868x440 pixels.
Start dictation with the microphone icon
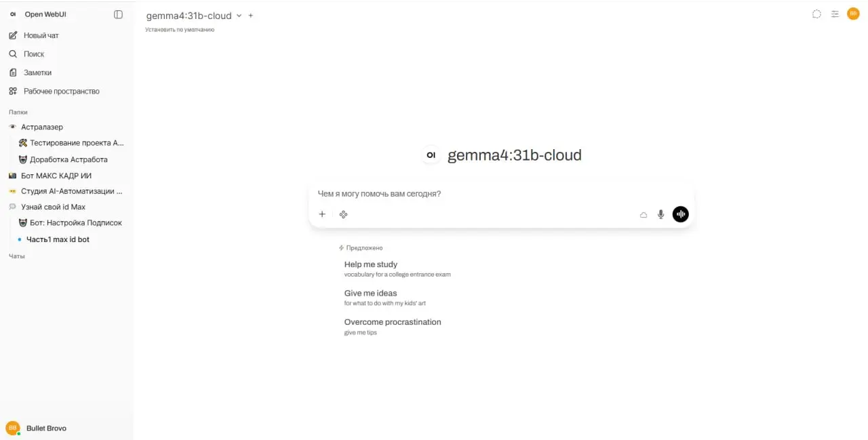pos(661,214)
